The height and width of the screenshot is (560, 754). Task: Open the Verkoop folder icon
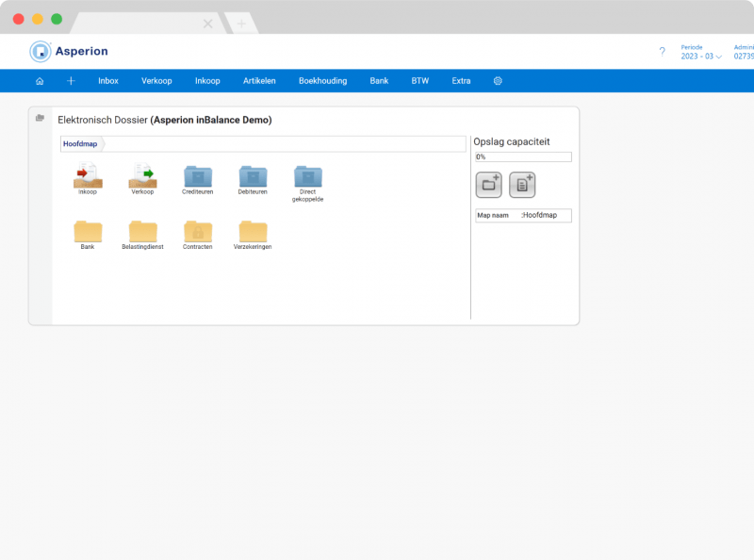[142, 175]
